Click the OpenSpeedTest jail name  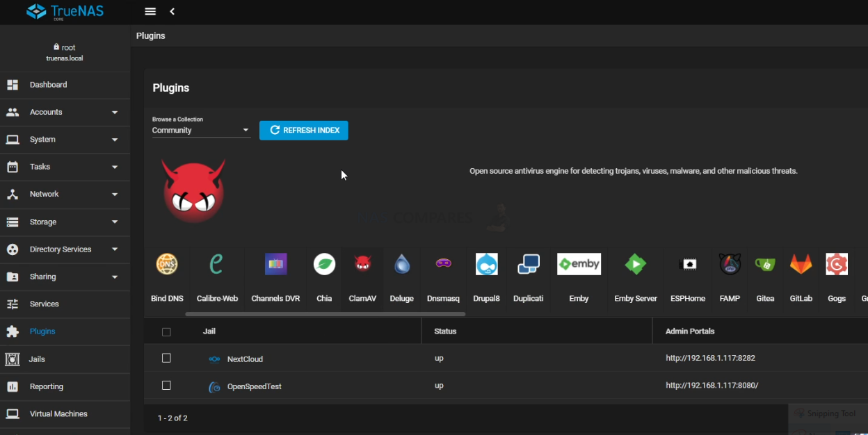[255, 386]
